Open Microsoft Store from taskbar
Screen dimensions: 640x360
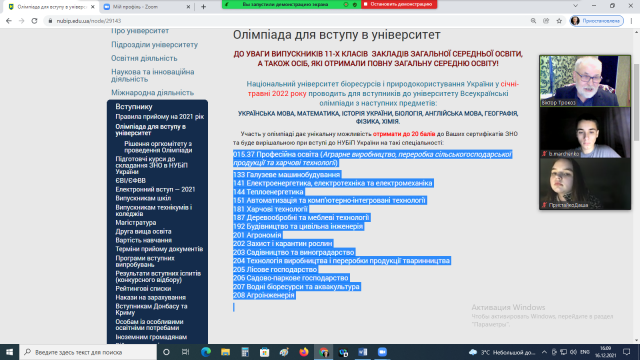click(264, 352)
